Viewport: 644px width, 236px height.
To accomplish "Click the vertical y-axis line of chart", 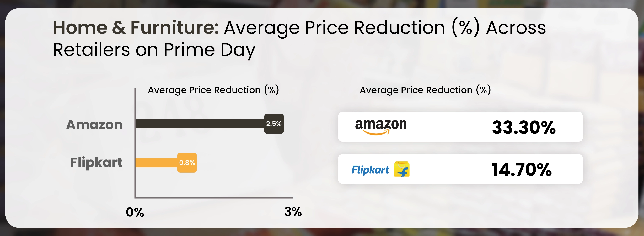I will point(135,143).
